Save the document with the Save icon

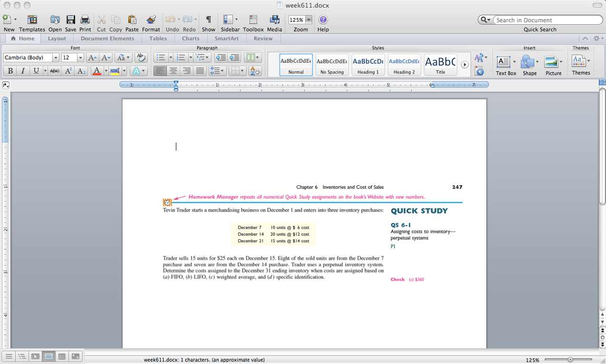pos(70,19)
